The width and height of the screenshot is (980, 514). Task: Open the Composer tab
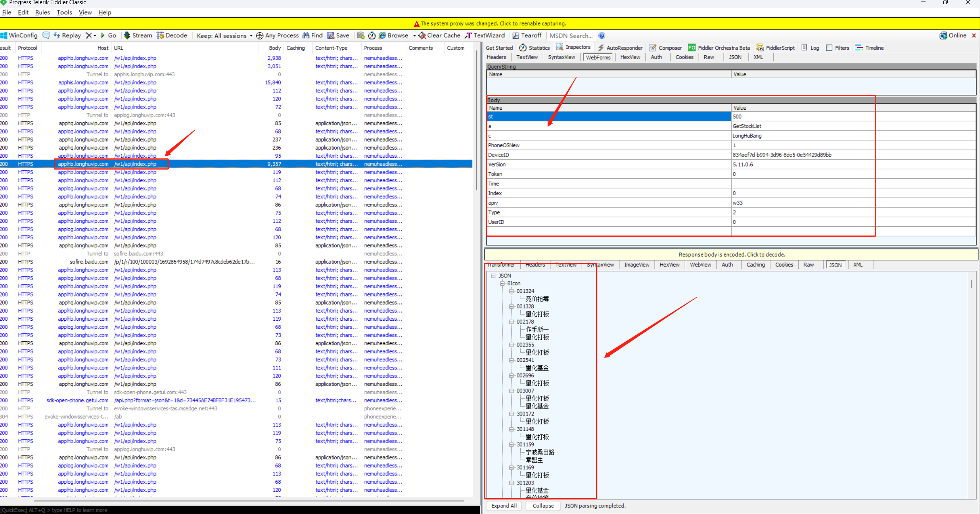666,48
